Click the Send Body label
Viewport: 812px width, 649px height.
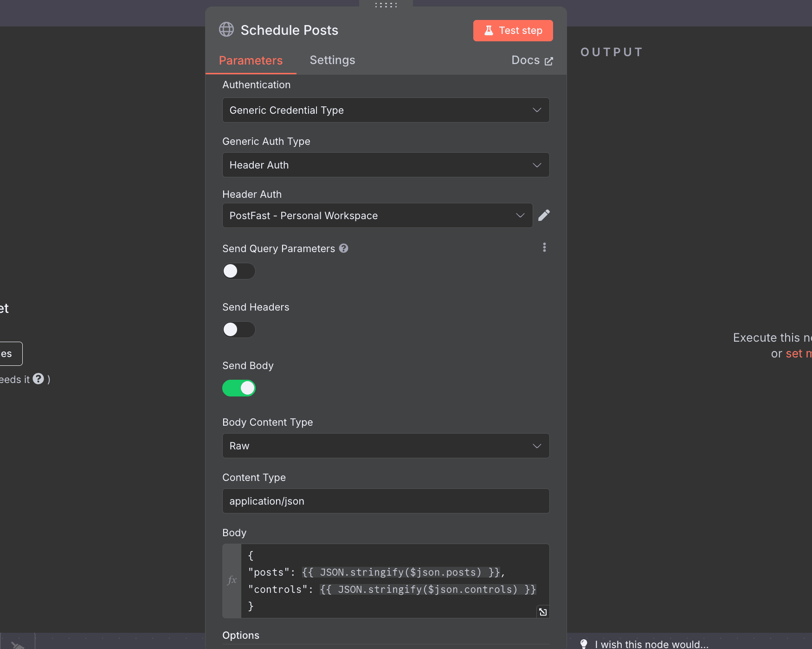tap(248, 365)
